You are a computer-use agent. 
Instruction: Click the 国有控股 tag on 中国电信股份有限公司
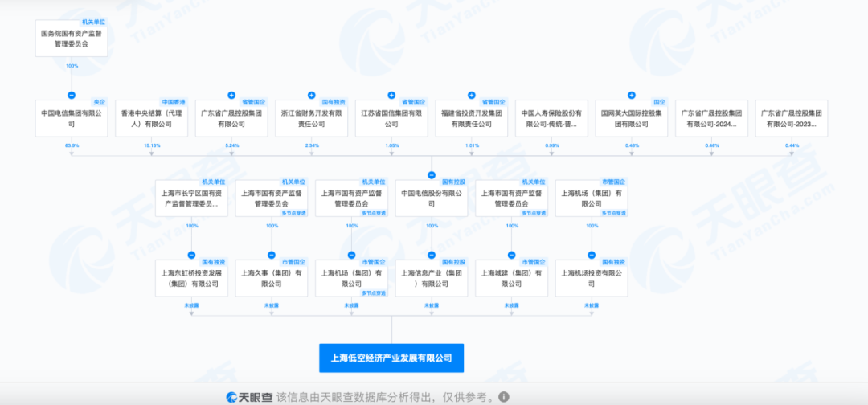[454, 182]
